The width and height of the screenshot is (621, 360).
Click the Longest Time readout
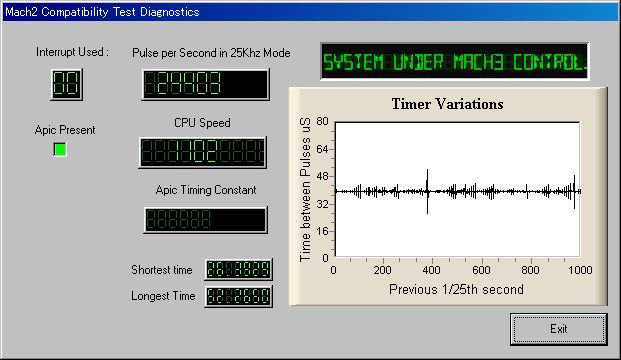point(238,296)
